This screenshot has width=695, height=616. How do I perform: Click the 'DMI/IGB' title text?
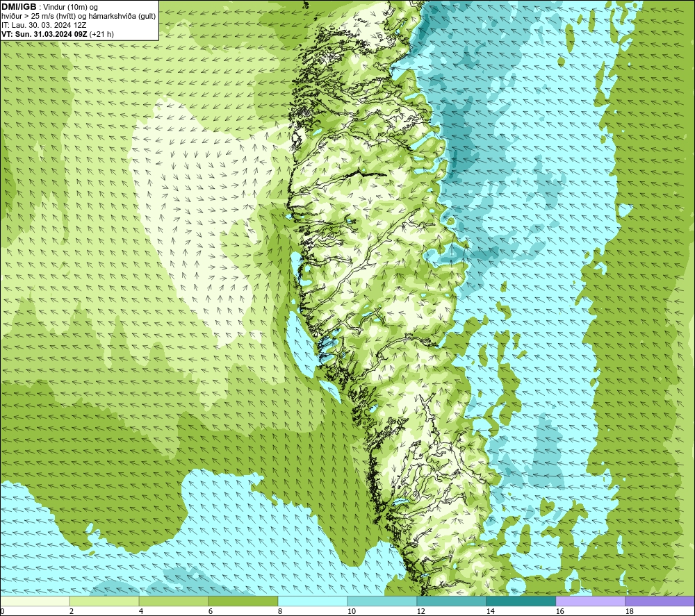coord(19,7)
